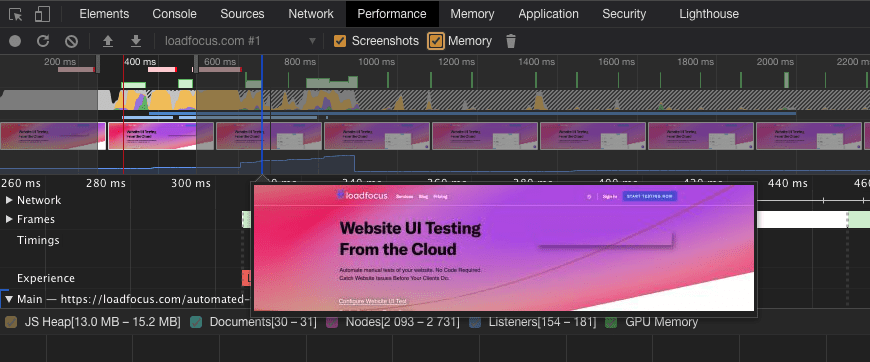870x362 pixels.
Task: Switch to the Console tab
Action: point(175,14)
